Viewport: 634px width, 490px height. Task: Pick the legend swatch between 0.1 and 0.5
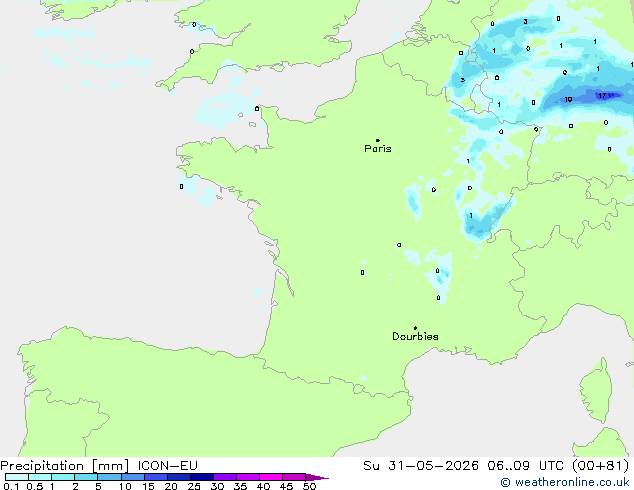pos(17,477)
